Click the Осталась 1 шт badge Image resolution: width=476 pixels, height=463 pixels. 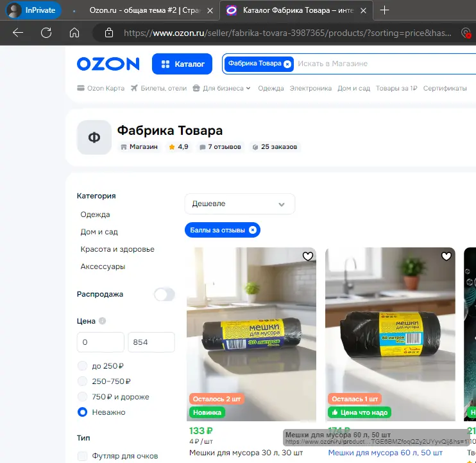355,399
